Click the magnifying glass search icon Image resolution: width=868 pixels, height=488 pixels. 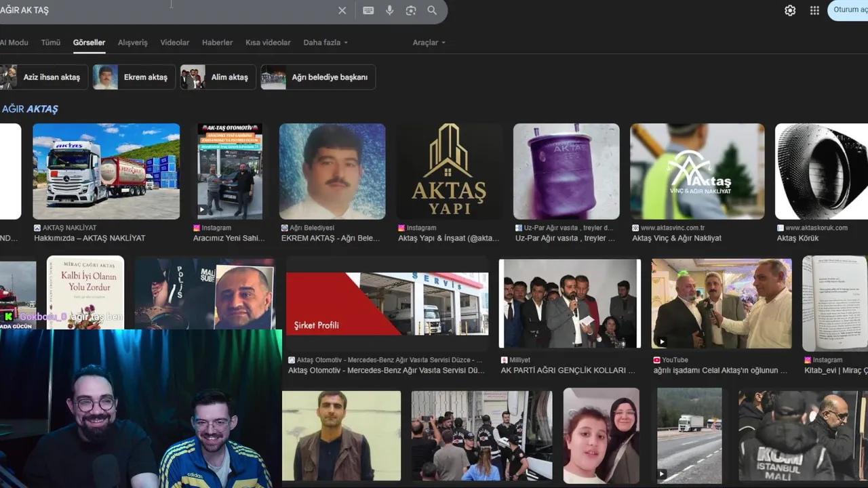point(432,10)
